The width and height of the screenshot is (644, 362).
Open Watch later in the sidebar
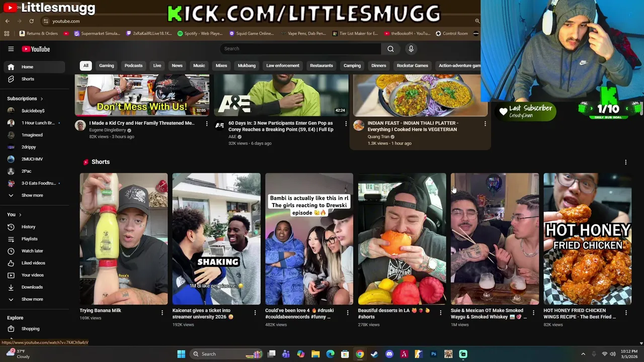[34, 251]
